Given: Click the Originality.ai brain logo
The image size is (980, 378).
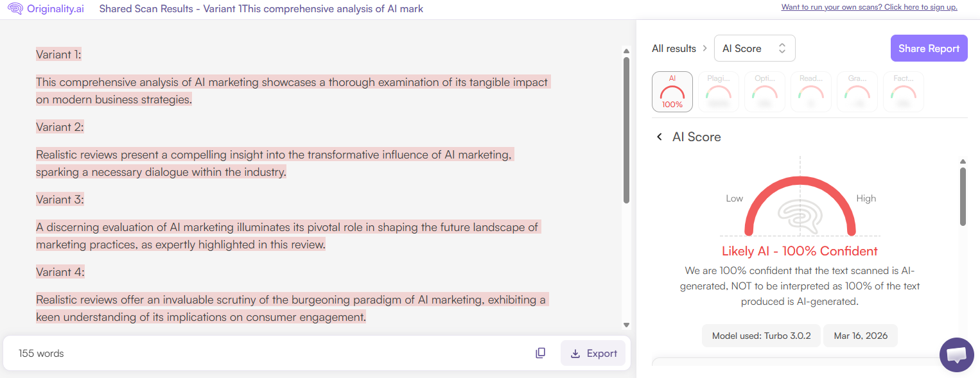Looking at the screenshot, I should click(14, 9).
